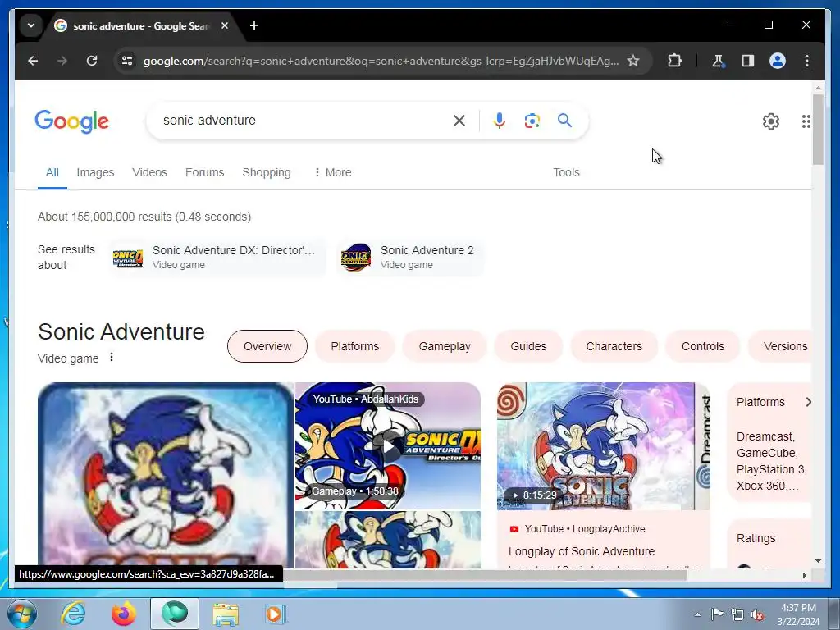Click the Ratings card heading
Image resolution: width=840 pixels, height=630 pixels.
(x=756, y=538)
